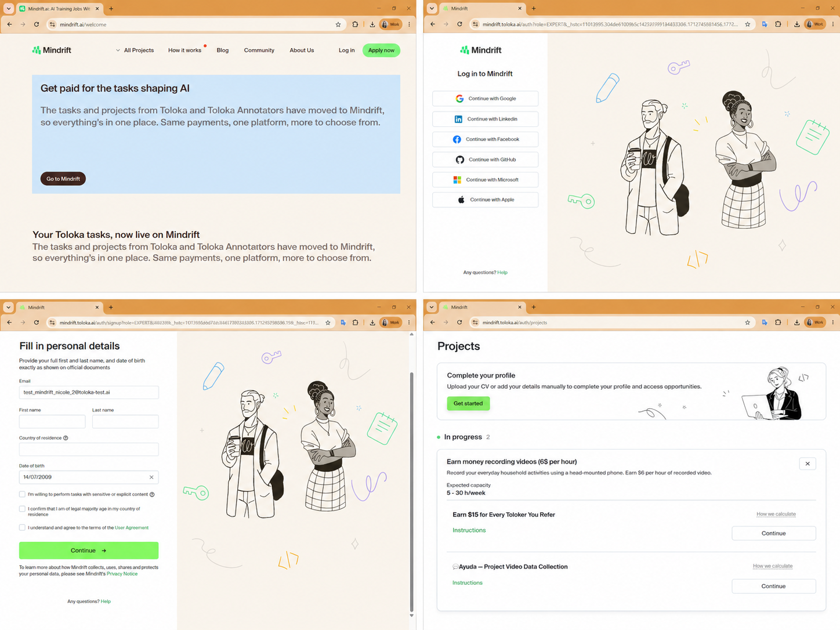Screen dimensions: 840x630
Task: Open tab search in the personal details window
Action: pos(9,307)
